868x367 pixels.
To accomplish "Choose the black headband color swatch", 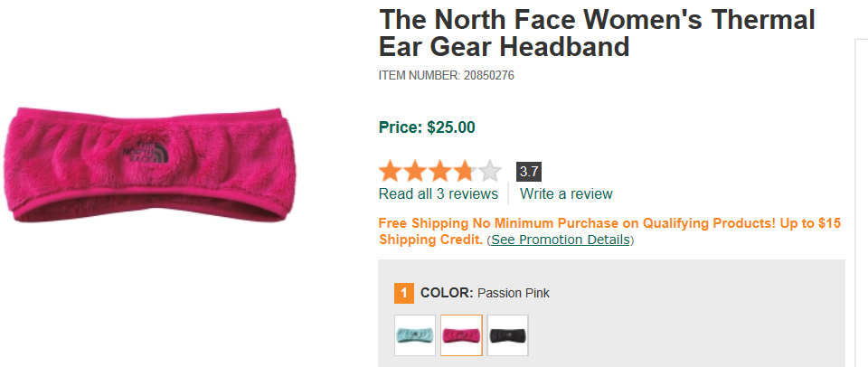I will tap(508, 335).
